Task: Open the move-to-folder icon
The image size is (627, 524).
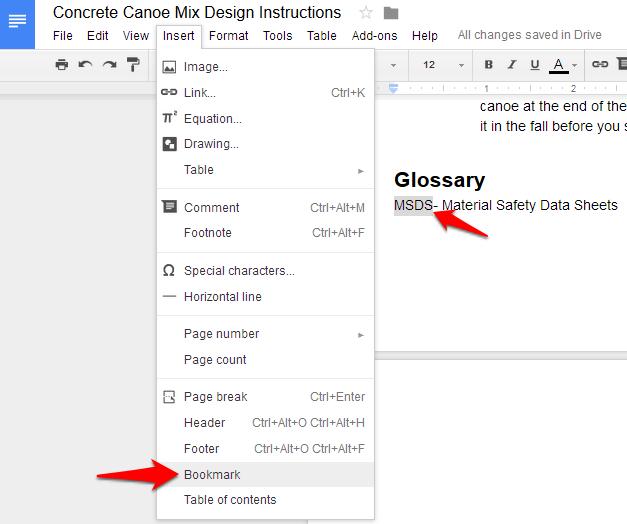Action: tap(391, 13)
